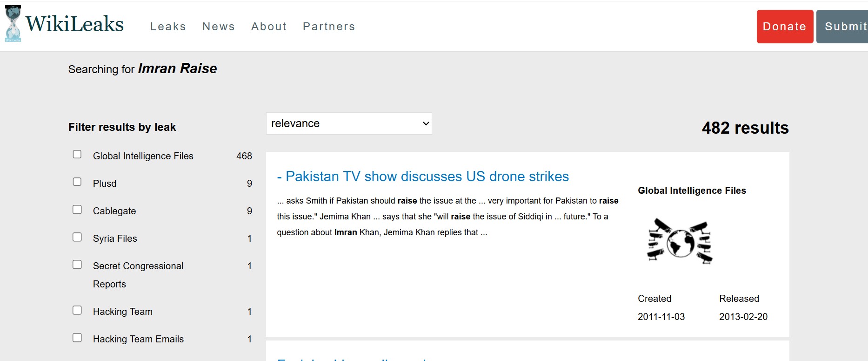Click the WikiLeaks hourglass logo icon
The image size is (868, 361).
[x=13, y=24]
